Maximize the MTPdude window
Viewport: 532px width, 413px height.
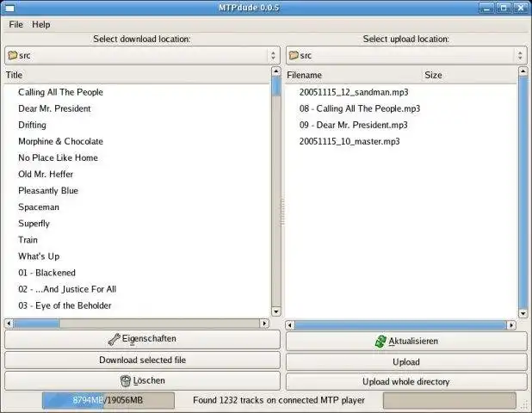point(504,8)
